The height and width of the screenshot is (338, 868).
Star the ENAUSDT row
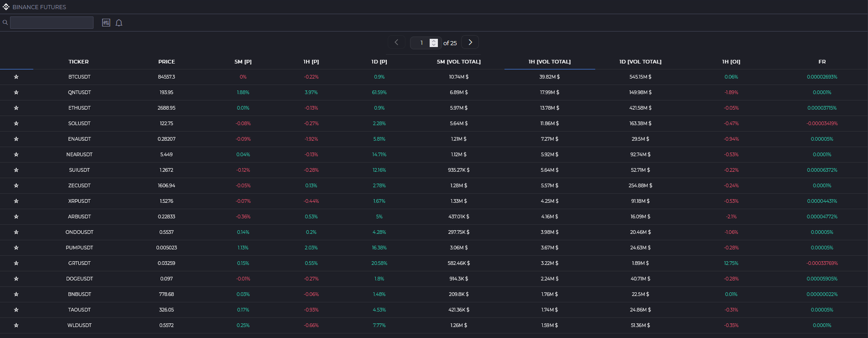16,139
